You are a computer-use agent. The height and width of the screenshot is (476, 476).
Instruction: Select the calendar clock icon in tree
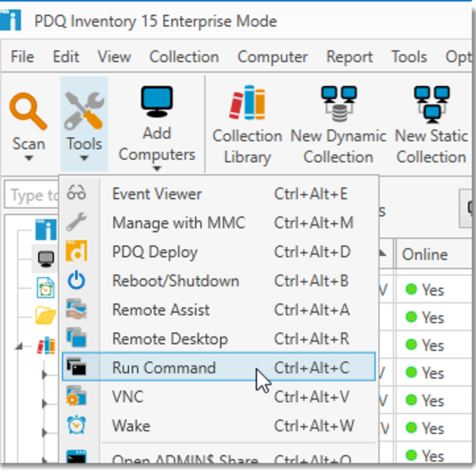(x=46, y=288)
